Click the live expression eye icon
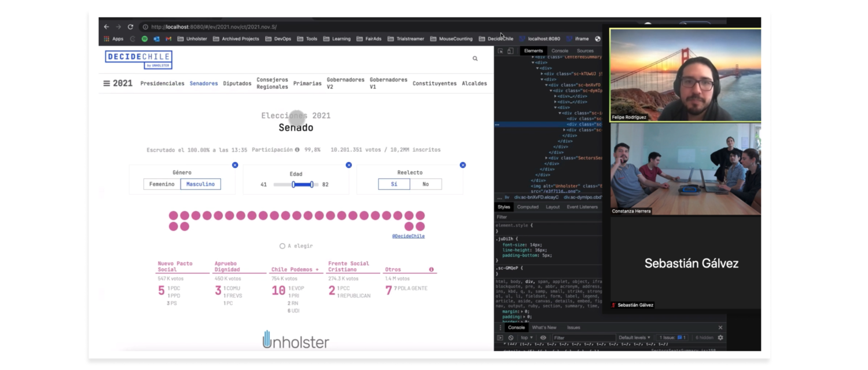The width and height of the screenshot is (868, 370). (x=543, y=338)
